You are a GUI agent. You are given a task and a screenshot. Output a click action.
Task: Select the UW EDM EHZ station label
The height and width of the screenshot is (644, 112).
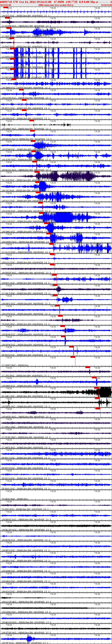(x=26, y=149)
